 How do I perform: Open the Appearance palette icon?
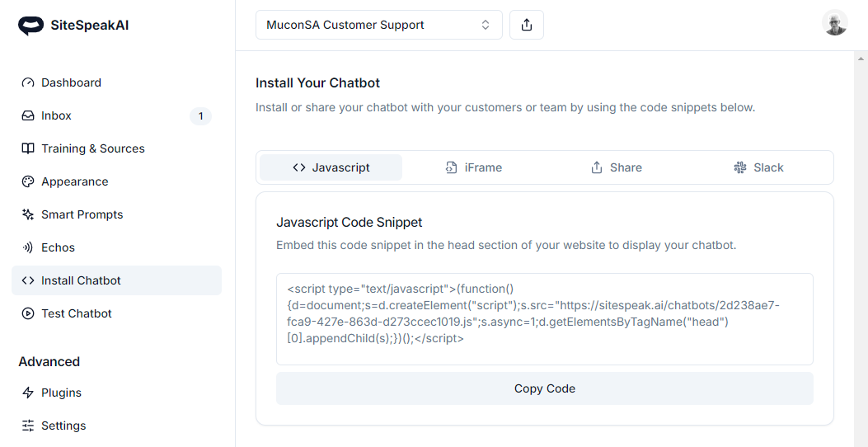(x=28, y=181)
